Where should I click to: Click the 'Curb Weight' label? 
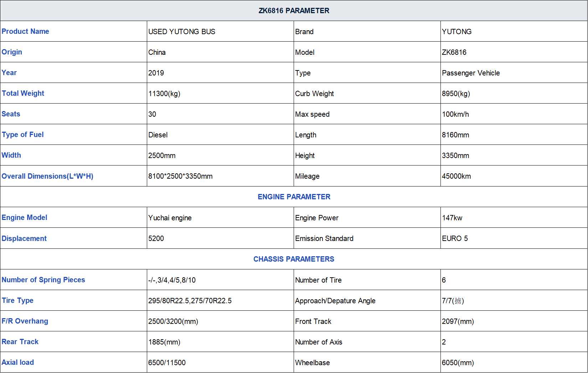pos(314,94)
